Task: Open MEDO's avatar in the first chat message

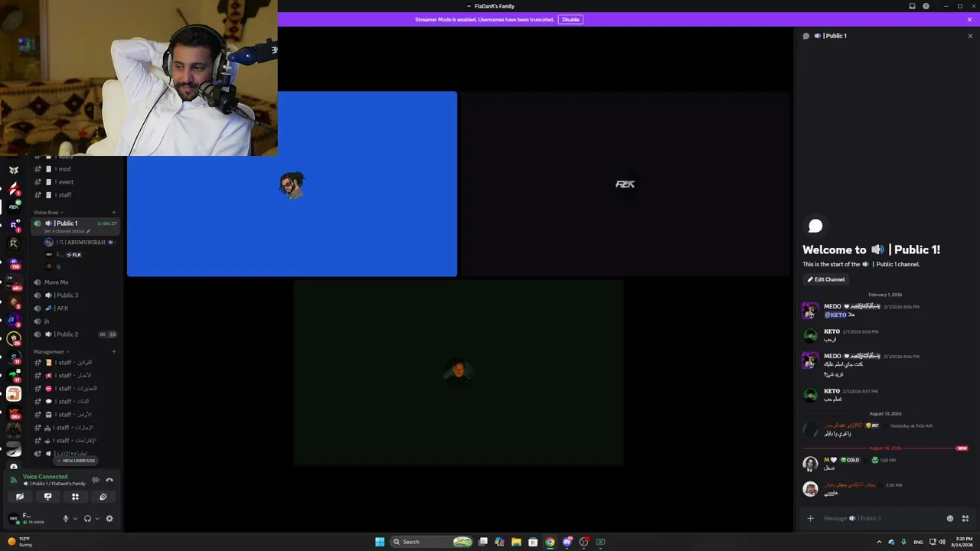Action: [x=810, y=311]
